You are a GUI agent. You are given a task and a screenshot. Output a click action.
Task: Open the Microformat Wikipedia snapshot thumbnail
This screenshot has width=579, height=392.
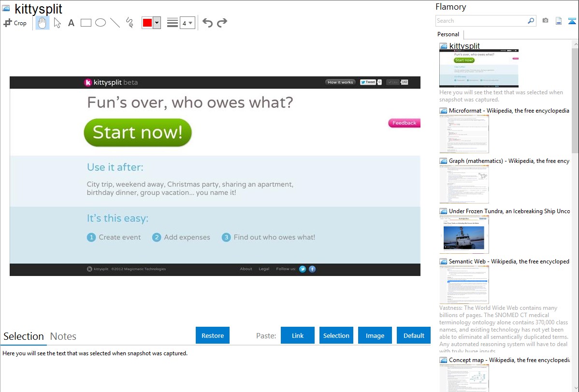[x=464, y=134]
